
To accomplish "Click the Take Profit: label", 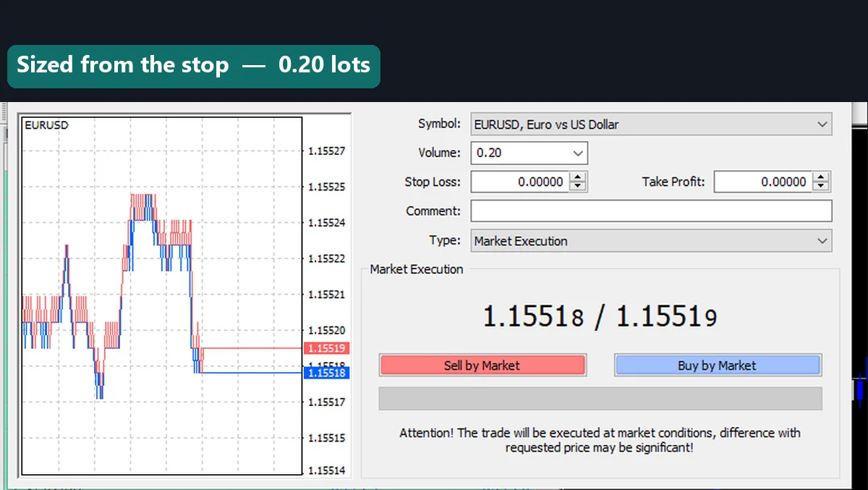I will click(673, 182).
